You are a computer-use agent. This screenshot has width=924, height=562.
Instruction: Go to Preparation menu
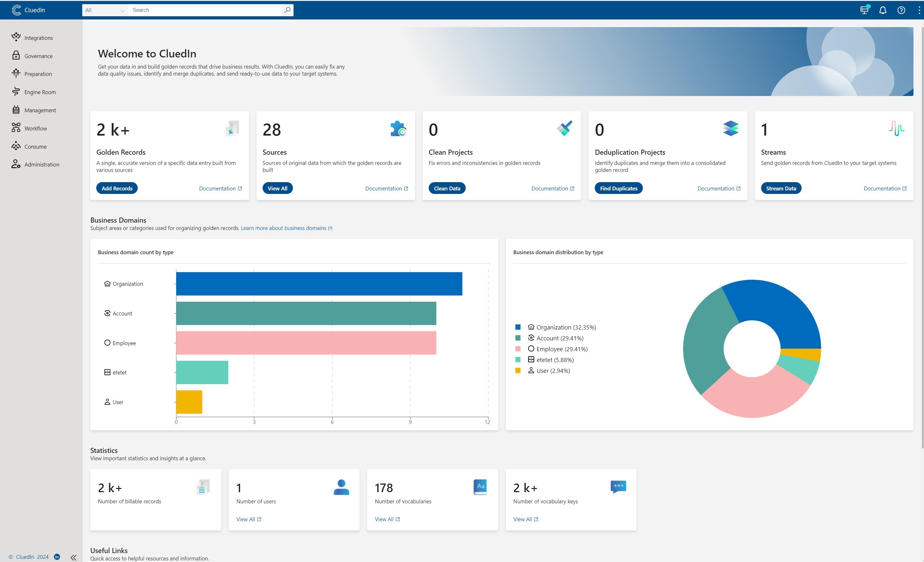click(x=38, y=74)
